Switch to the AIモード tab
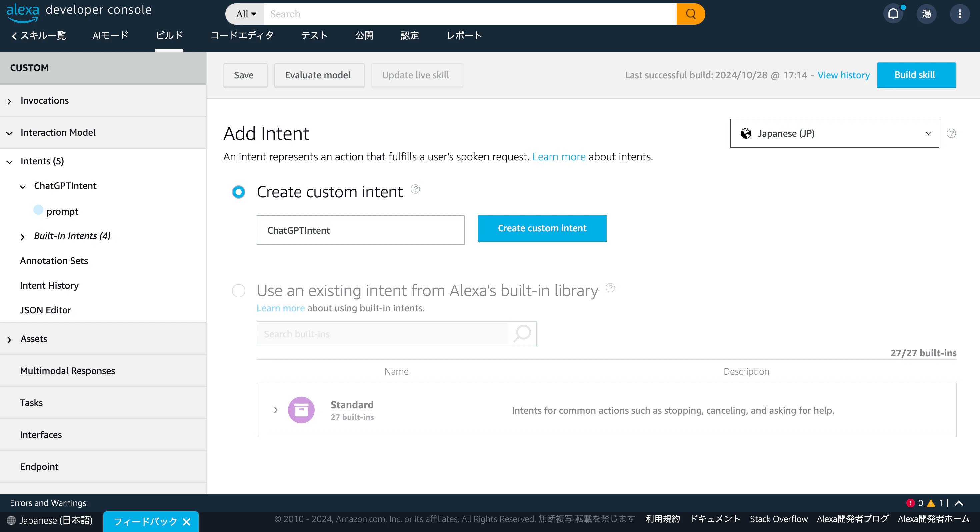Screen dimensions: 980x532 (x=110, y=35)
